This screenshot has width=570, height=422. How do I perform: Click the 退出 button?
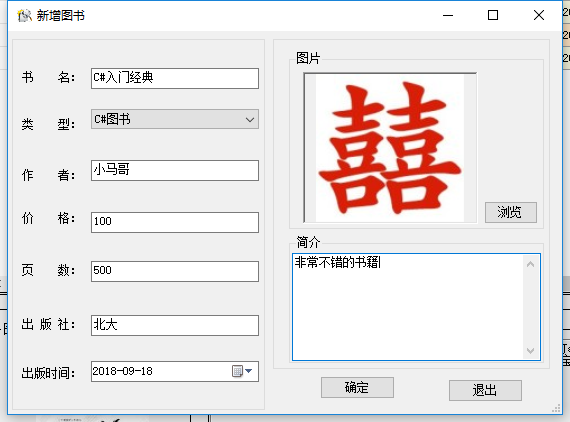pyautogui.click(x=485, y=390)
